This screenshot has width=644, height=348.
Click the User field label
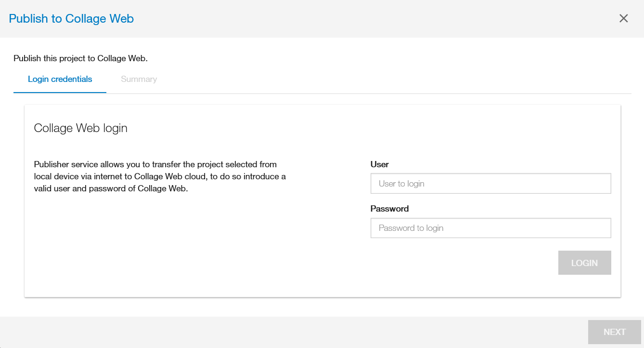(379, 164)
